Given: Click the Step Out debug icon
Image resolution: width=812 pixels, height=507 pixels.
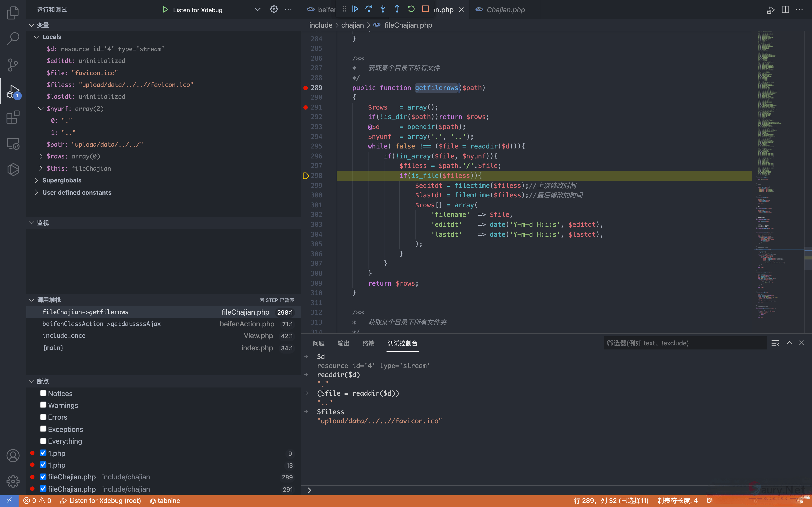Looking at the screenshot, I should tap(397, 9).
